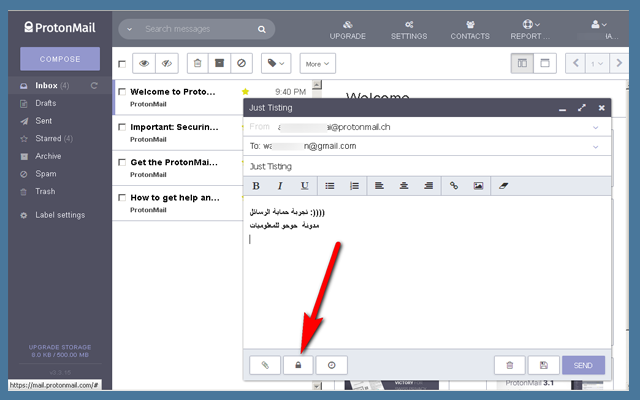
Task: Insert an image in the message
Action: [478, 186]
